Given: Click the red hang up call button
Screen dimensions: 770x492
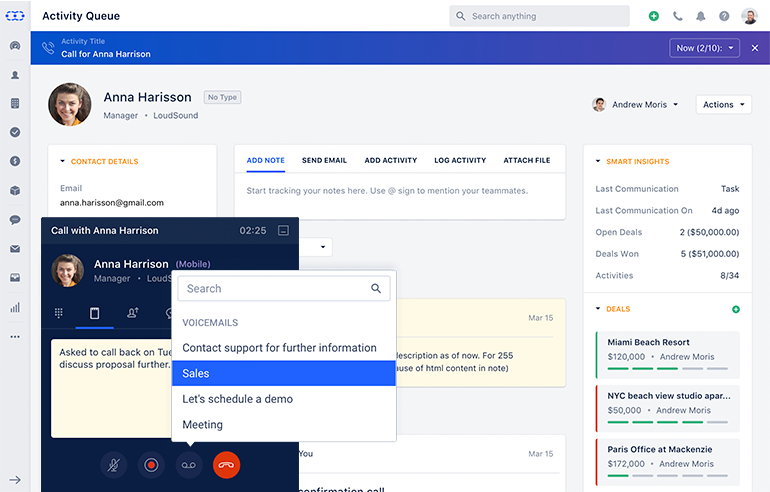Looking at the screenshot, I should 226,465.
